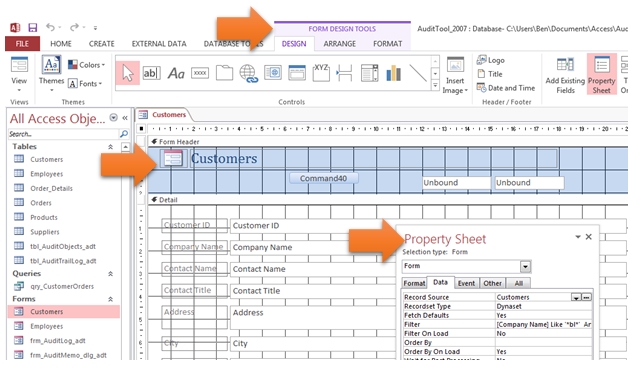Image resolution: width=641 pixels, height=369 pixels.
Task: Collapse the Queries group
Action: point(110,274)
